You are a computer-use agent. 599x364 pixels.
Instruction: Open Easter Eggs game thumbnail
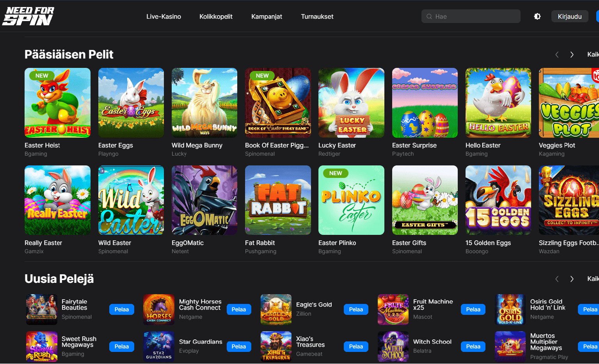(x=131, y=103)
